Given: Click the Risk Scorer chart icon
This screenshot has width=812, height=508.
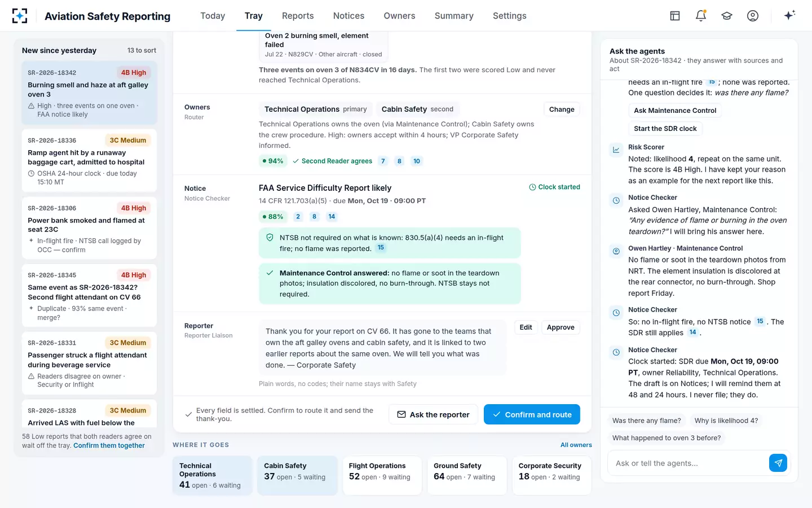Looking at the screenshot, I should click(616, 150).
